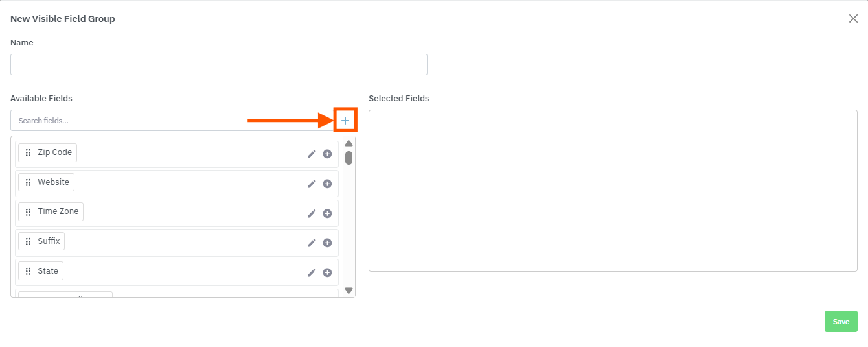Add Suffix field to selection
The height and width of the screenshot is (347, 868).
[327, 243]
